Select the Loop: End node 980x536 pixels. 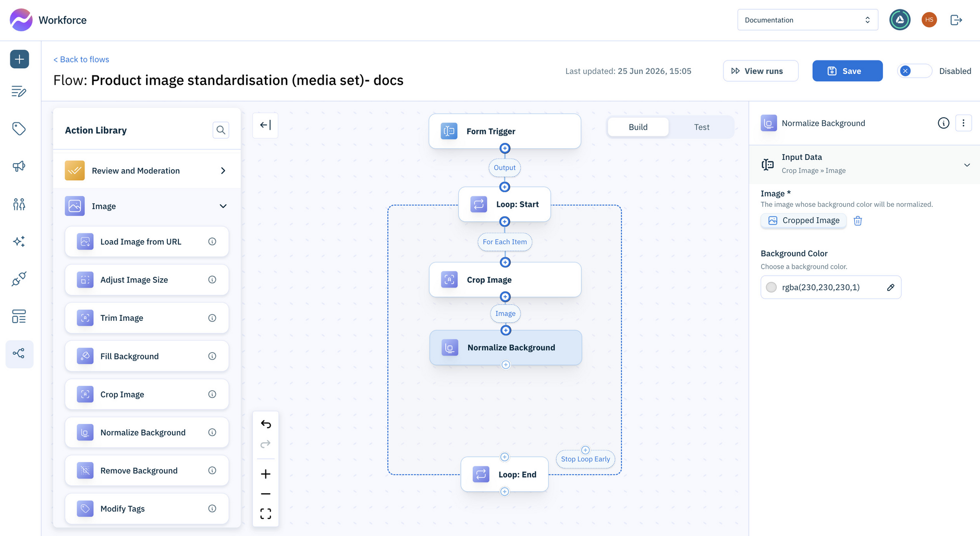(505, 475)
